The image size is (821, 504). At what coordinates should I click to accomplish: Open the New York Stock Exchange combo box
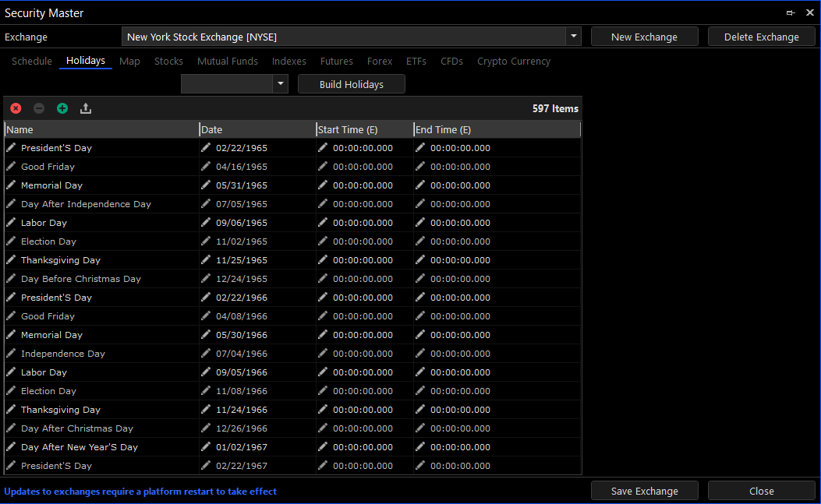click(x=343, y=37)
